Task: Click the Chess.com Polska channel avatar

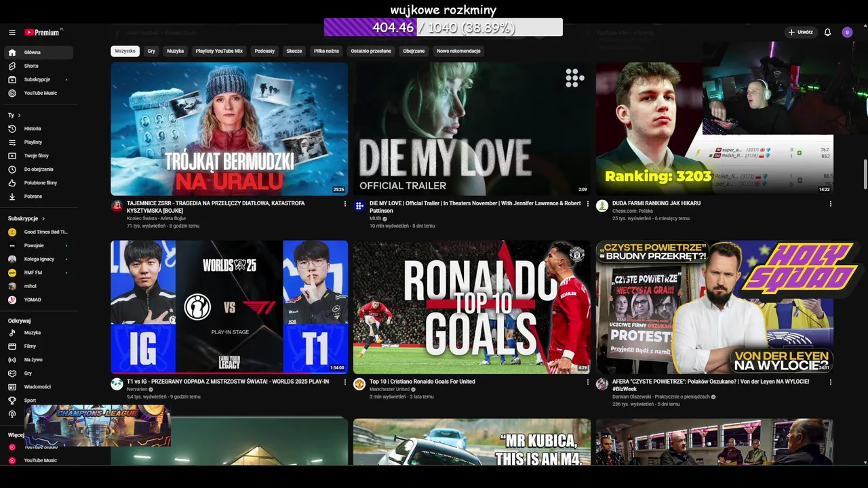Action: click(602, 206)
